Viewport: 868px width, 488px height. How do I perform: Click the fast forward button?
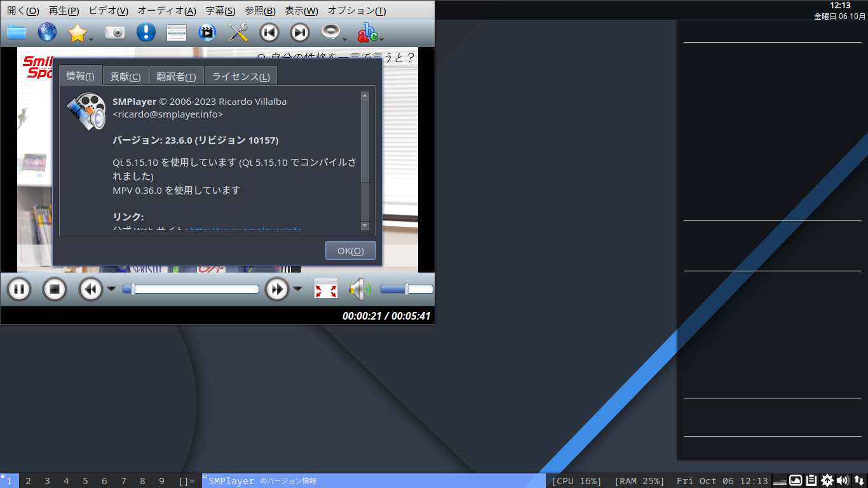point(277,290)
